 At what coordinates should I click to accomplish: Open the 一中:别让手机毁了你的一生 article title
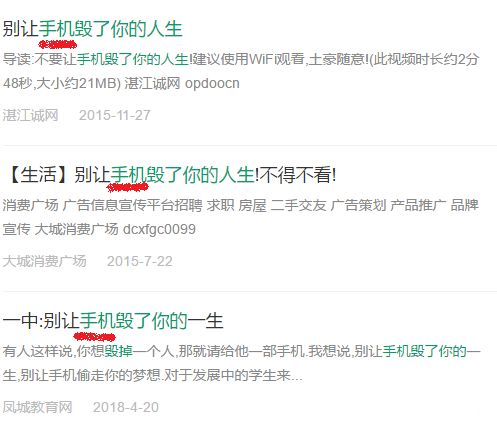113,321
